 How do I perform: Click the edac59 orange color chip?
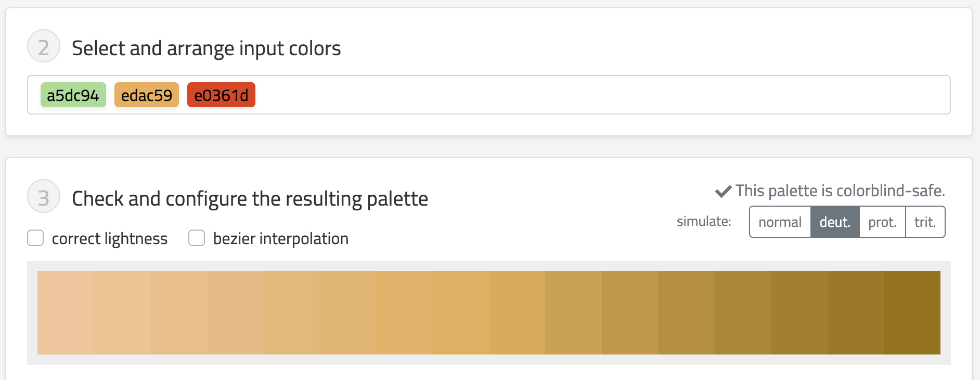[x=147, y=95]
